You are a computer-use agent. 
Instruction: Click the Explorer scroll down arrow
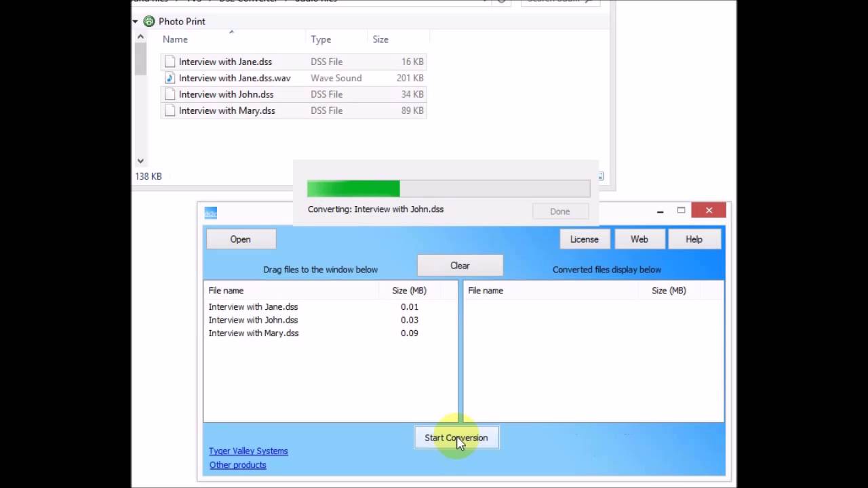click(x=140, y=161)
